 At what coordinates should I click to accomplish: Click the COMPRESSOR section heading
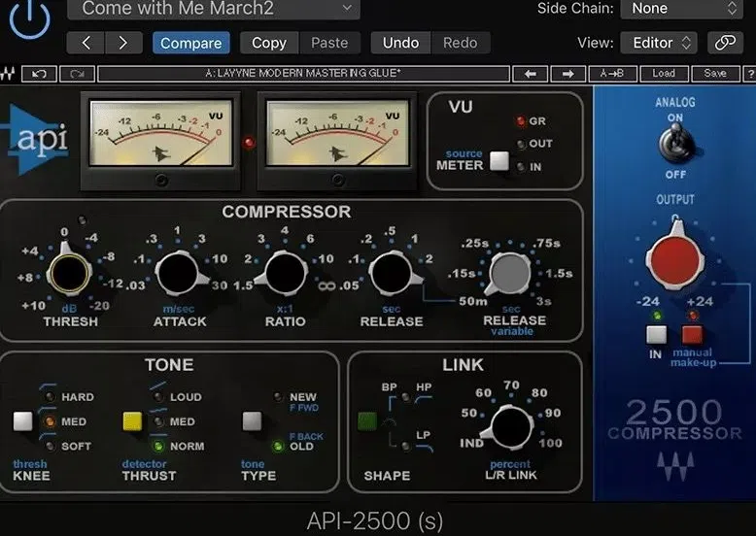[287, 212]
